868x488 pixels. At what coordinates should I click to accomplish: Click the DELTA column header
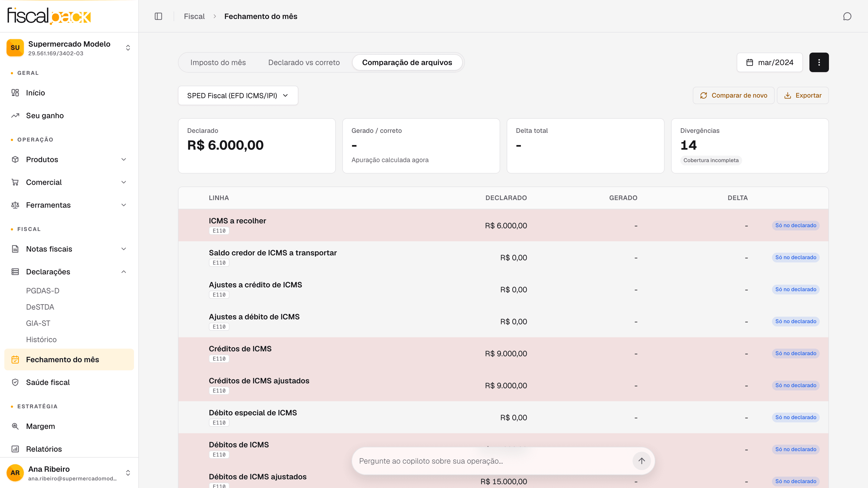pyautogui.click(x=738, y=198)
